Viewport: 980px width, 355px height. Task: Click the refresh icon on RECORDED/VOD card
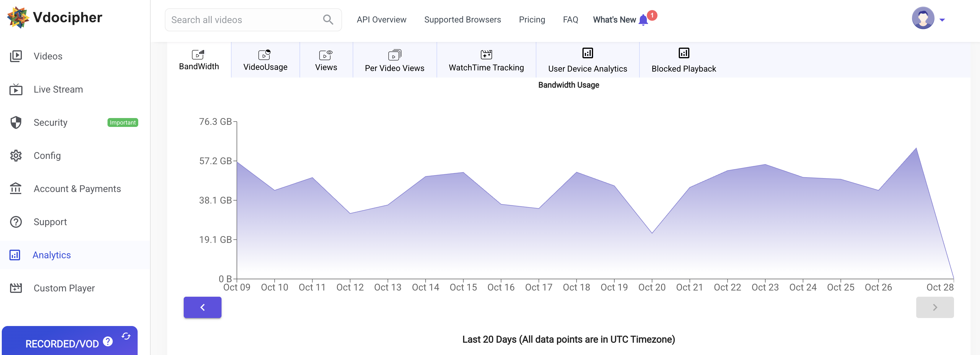[126, 336]
